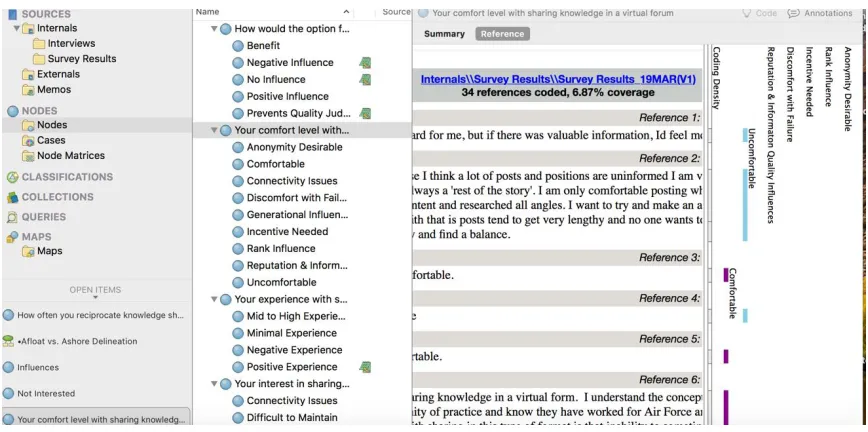Click the Collections section icon
The width and height of the screenshot is (868, 432).
pos(12,197)
